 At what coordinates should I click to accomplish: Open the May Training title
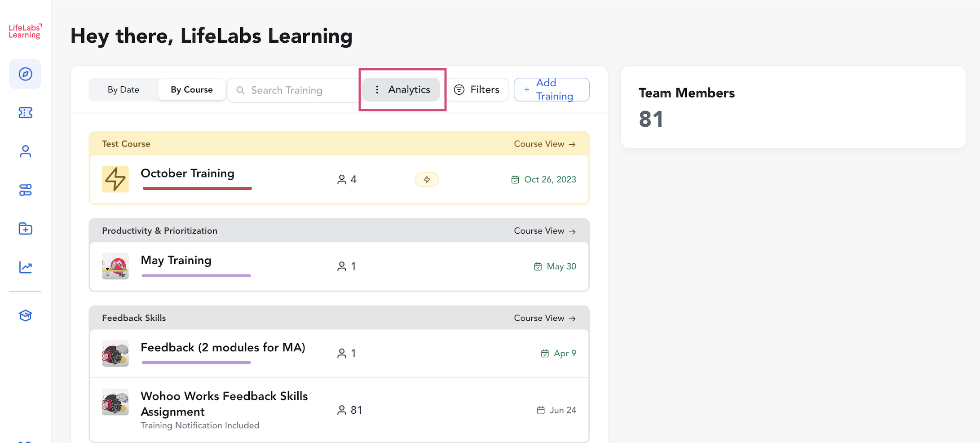coord(176,261)
